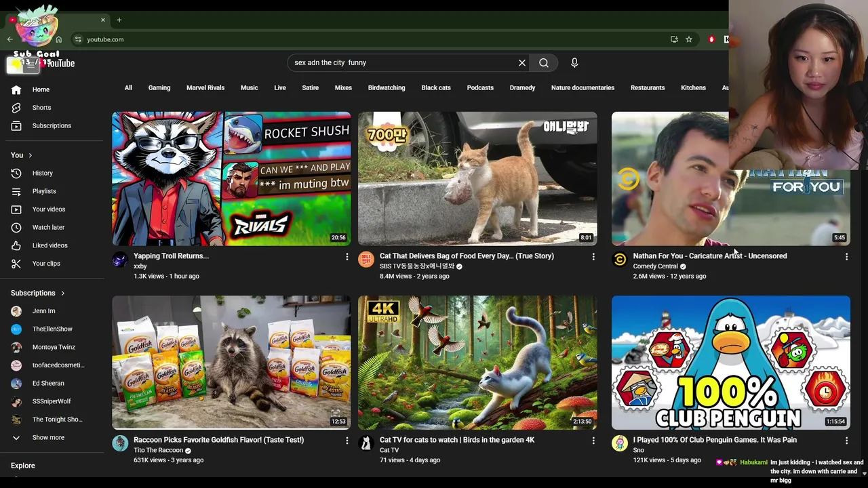Screen dimensions: 868x488
Task: Open options menu for Cat TV video
Action: point(593,441)
